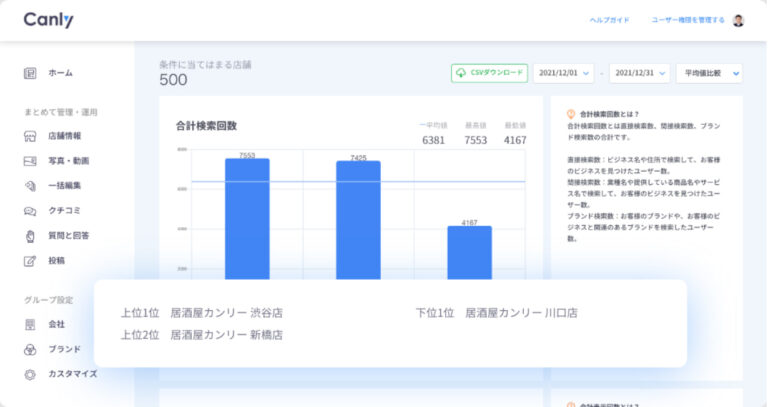
Task: Click the 会社 company building icon
Action: 30,324
